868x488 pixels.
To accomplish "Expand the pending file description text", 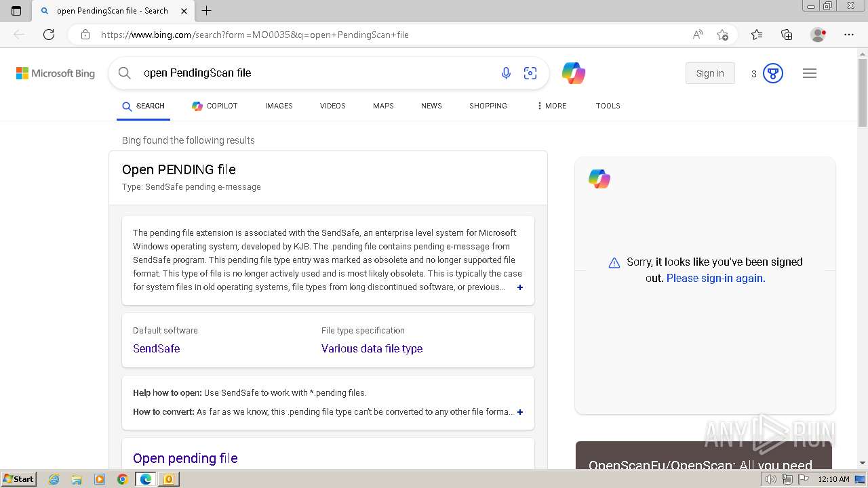I will [520, 287].
